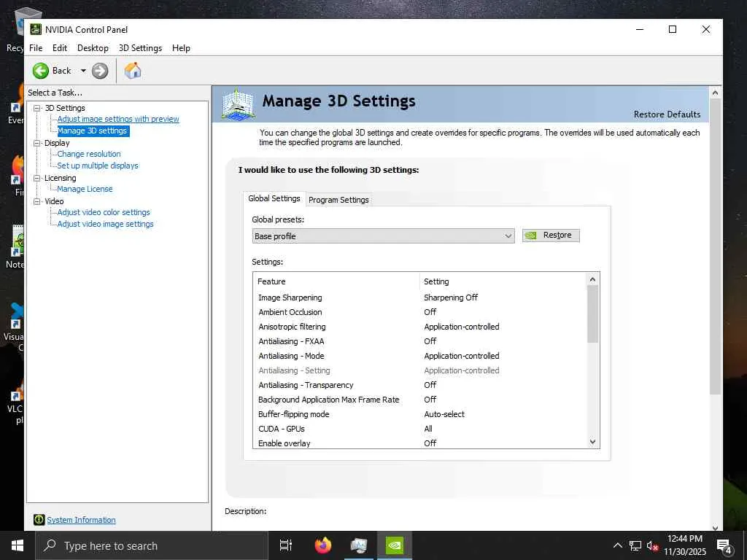Click the Auto-select setting value
747x560 pixels.
(x=444, y=414)
